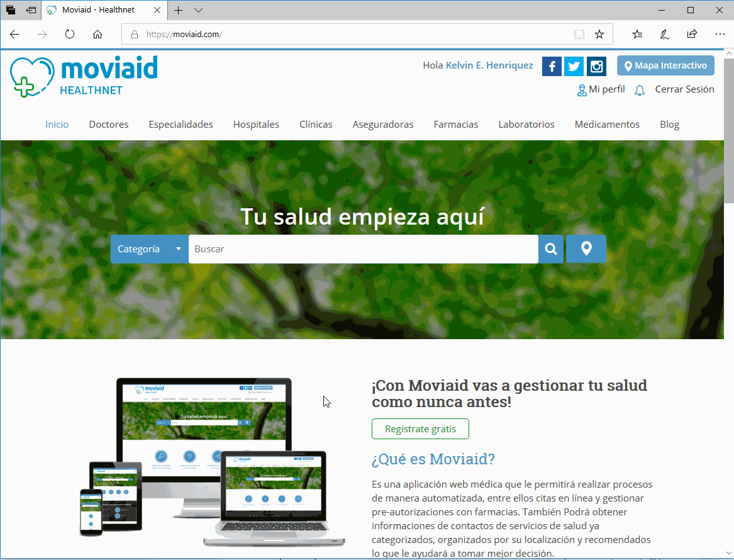Open the tab list chevron next to new tab
The width and height of the screenshot is (734, 560).
click(199, 11)
